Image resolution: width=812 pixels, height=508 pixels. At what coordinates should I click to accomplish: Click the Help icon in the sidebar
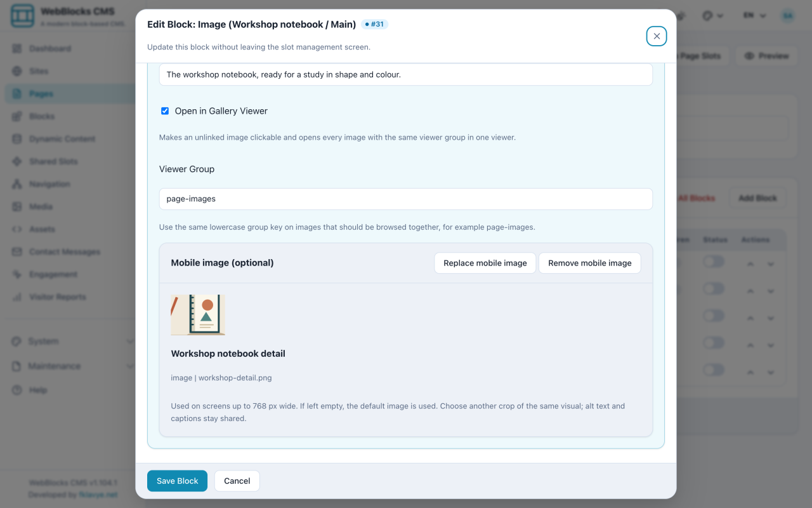(x=17, y=390)
